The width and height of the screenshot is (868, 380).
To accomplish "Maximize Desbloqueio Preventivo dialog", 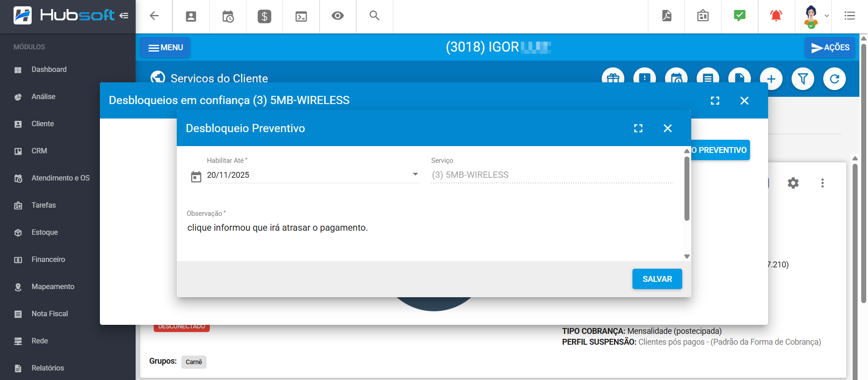I will coord(638,128).
